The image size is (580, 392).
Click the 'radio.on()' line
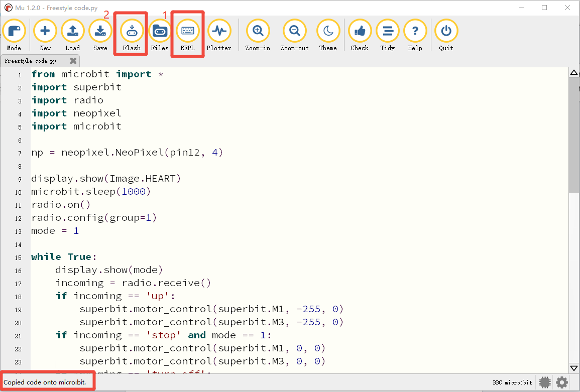[x=61, y=204]
